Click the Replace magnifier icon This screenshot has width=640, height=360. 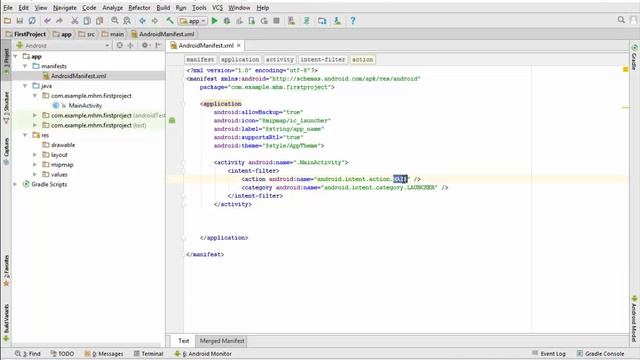[127, 20]
